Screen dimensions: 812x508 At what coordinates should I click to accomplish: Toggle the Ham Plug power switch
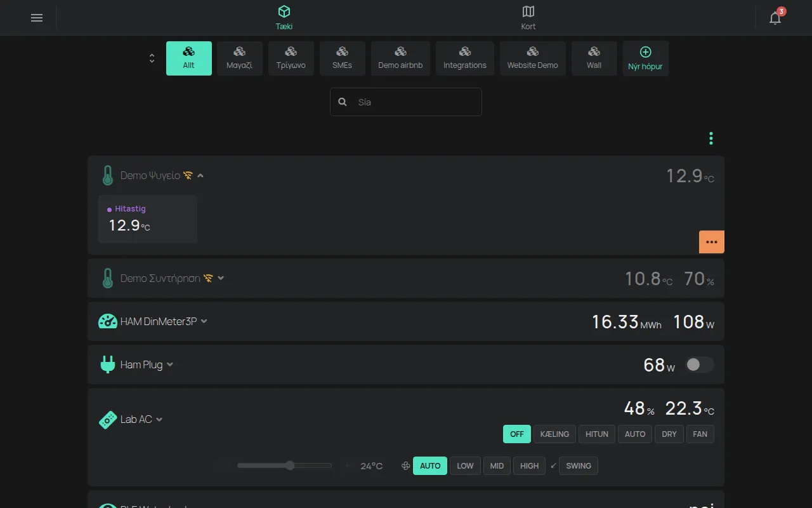pos(700,364)
